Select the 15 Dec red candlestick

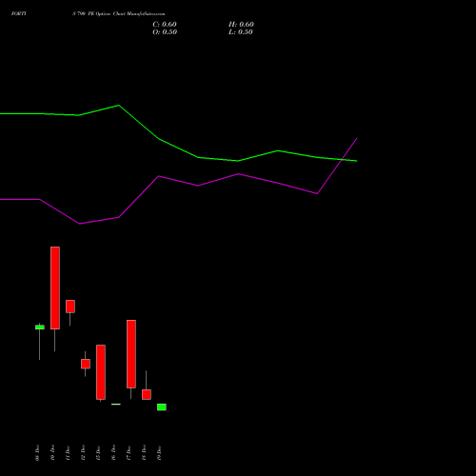click(x=101, y=372)
